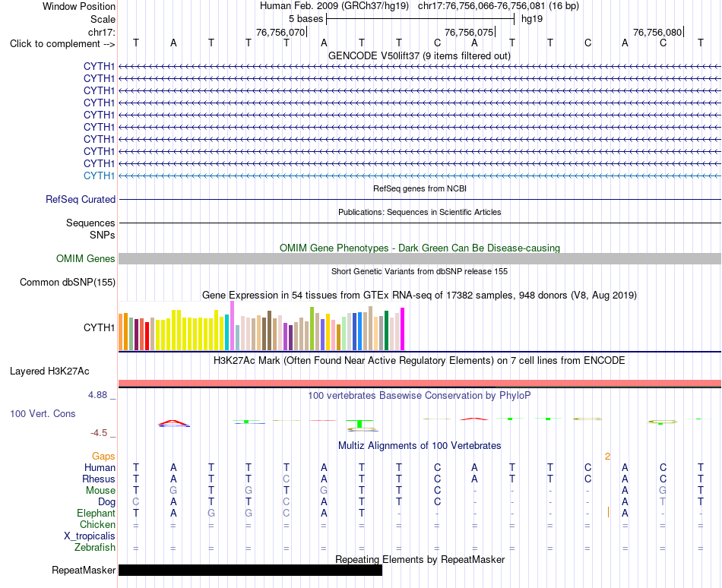Screen dimensions: 722x588
Task: Open the GTEx Gene Expression track title
Action: click(420, 296)
